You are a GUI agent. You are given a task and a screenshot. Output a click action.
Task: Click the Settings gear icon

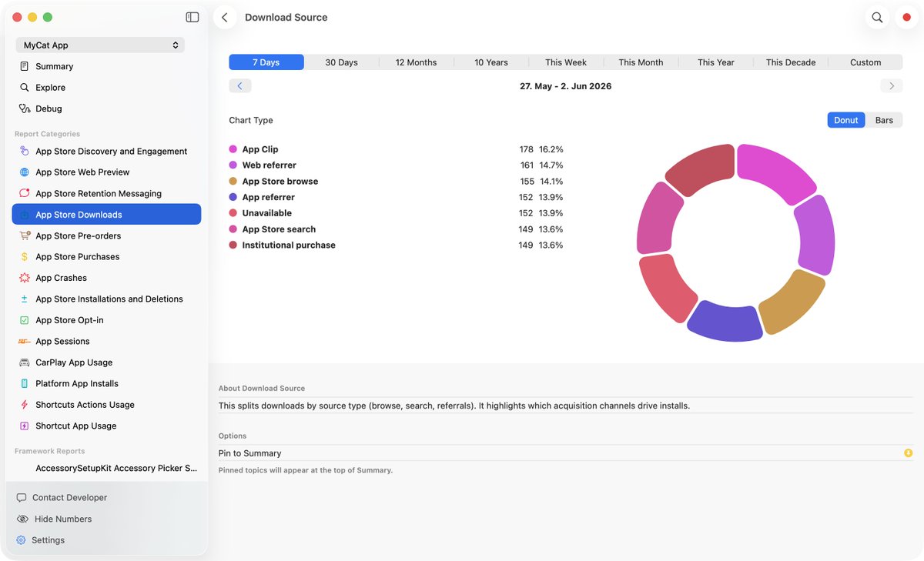pos(22,540)
